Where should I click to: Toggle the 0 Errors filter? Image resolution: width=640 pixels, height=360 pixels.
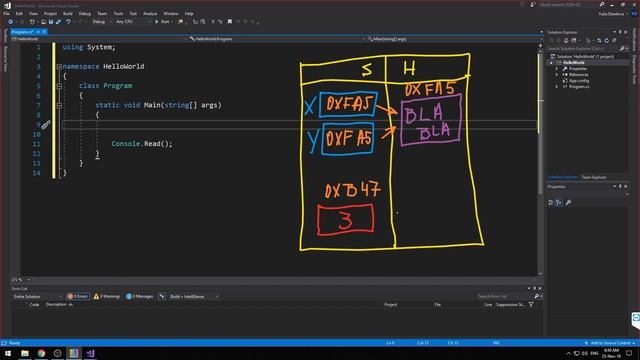point(78,296)
